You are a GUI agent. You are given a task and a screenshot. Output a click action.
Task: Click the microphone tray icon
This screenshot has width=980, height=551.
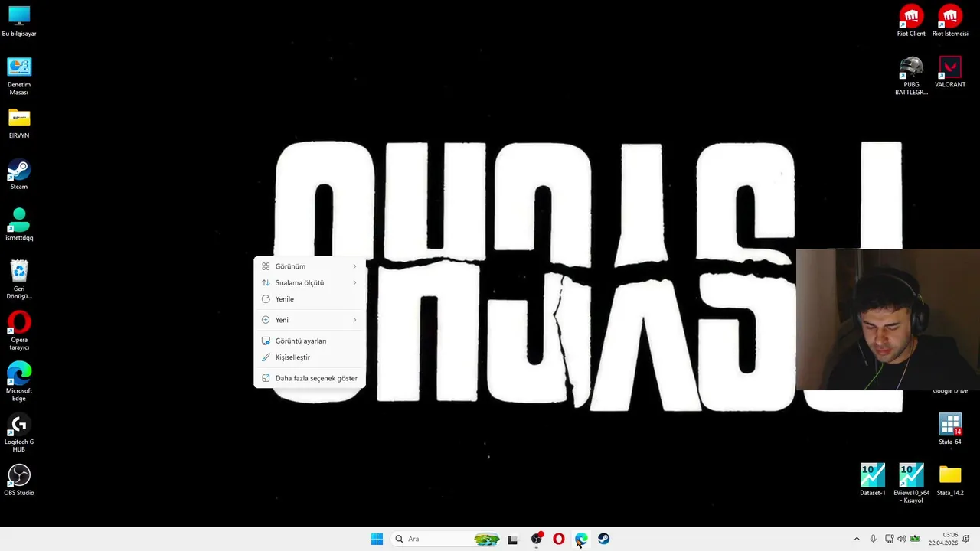[873, 539]
